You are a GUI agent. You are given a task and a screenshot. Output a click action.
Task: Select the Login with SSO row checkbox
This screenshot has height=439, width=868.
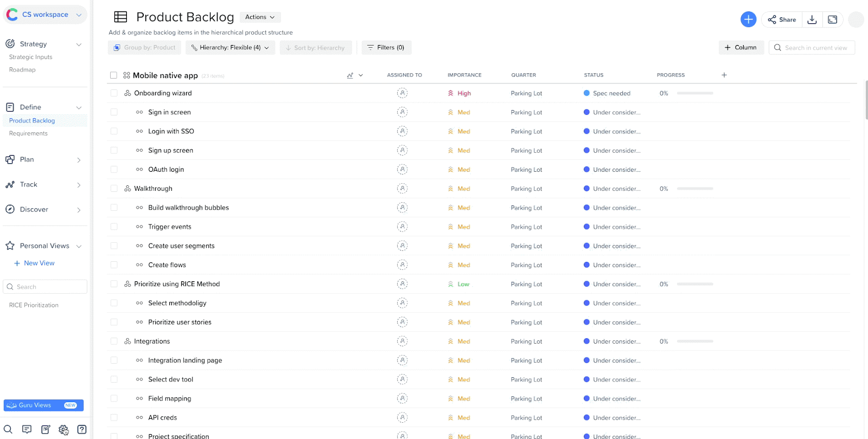pyautogui.click(x=114, y=131)
